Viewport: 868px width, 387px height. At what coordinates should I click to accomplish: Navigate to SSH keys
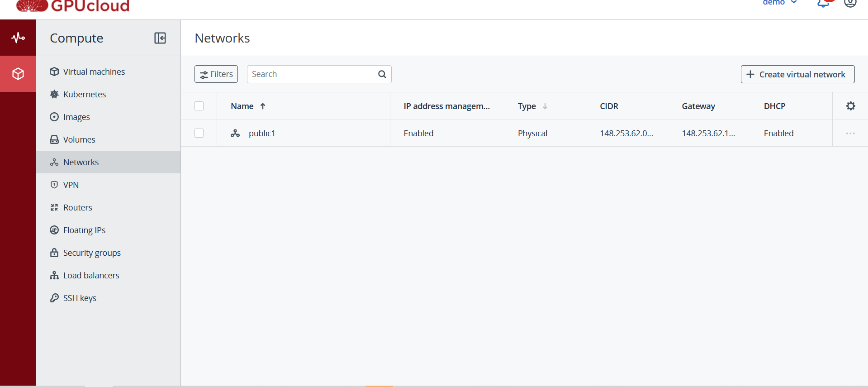pos(109,298)
